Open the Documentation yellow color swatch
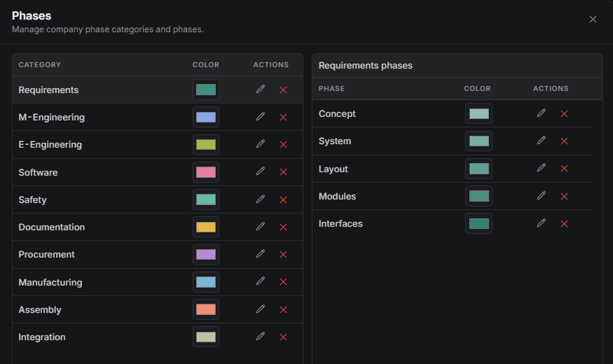This screenshot has width=613, height=364. (206, 227)
